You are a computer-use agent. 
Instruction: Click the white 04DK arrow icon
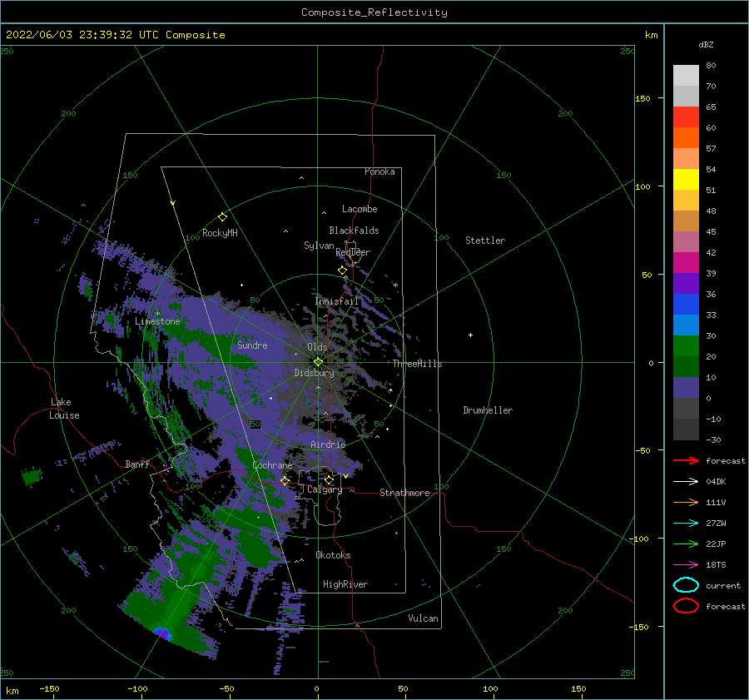point(686,481)
